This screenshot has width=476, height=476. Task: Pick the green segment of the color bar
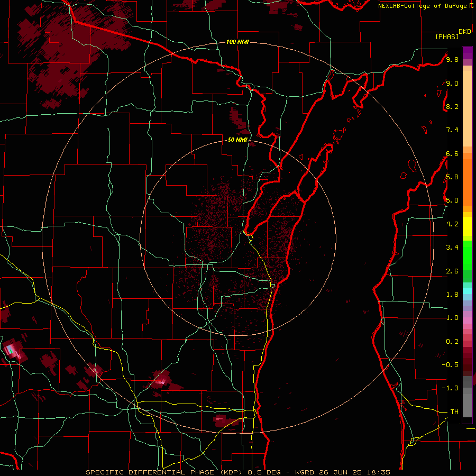tap(467, 255)
